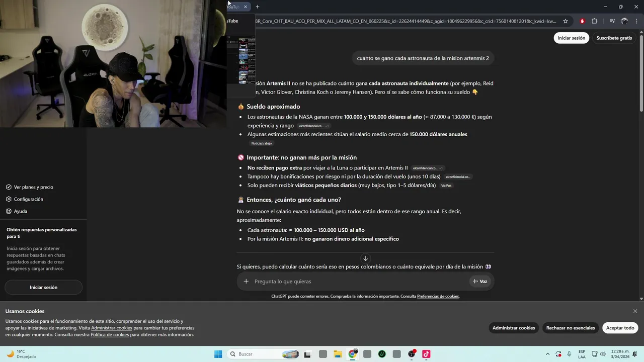The image size is (644, 362).
Task: Open the clock showing 12:28 a.m.
Action: coord(620,354)
